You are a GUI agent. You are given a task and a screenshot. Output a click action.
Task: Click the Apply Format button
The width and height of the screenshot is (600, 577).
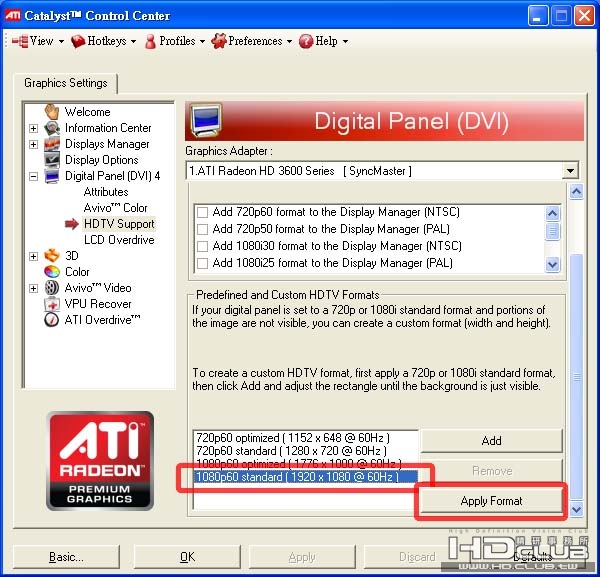click(x=492, y=501)
